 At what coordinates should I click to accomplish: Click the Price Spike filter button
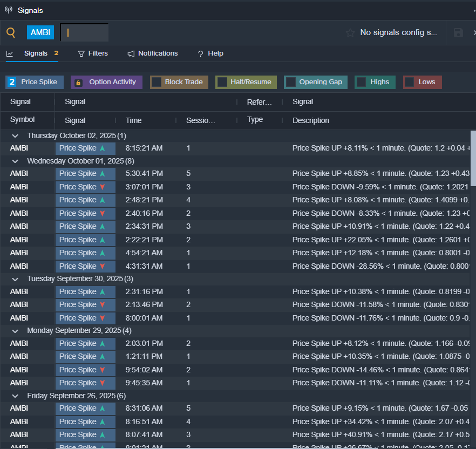(35, 82)
